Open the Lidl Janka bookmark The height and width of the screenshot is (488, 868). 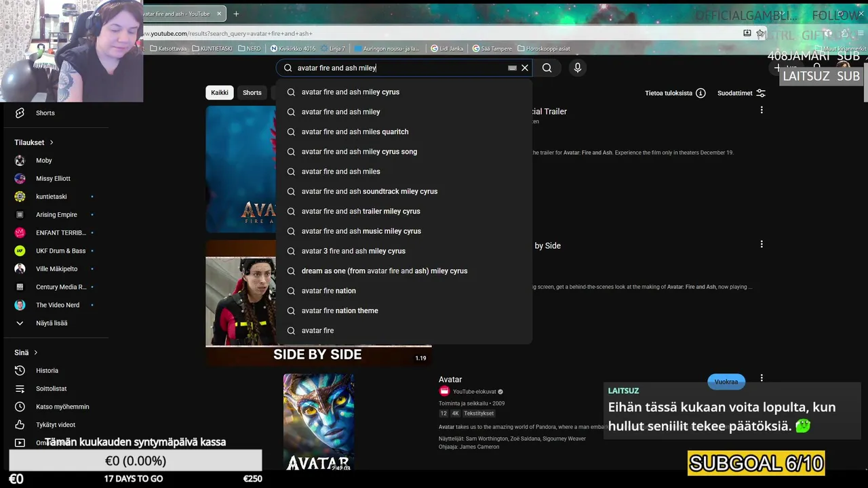tap(448, 49)
